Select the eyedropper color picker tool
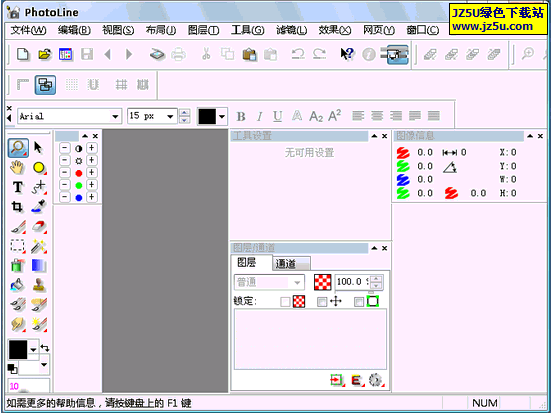 [39, 207]
